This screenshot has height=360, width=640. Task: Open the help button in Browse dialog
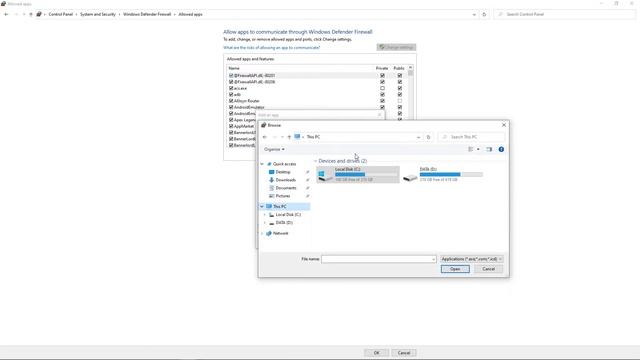point(501,149)
